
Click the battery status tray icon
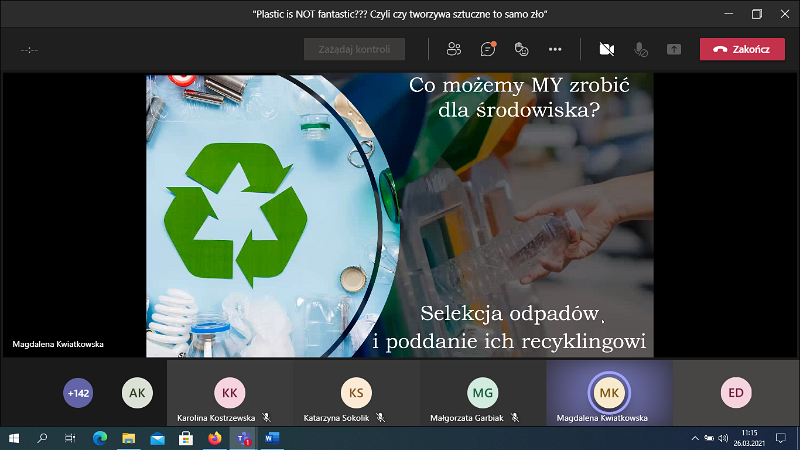point(709,438)
